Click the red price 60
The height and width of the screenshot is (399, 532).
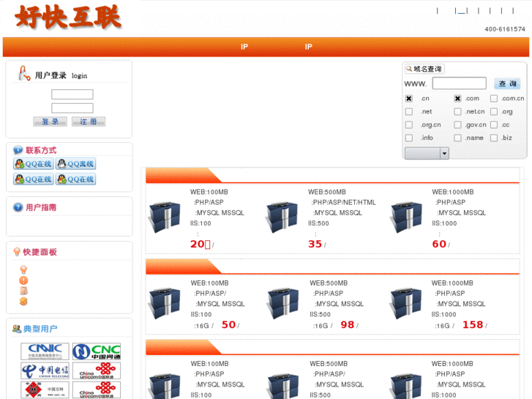(439, 244)
